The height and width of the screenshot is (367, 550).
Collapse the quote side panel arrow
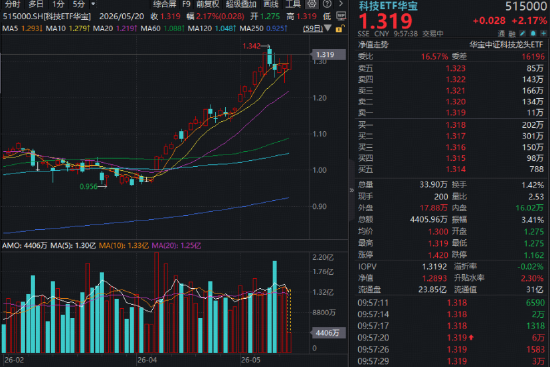[351, 190]
